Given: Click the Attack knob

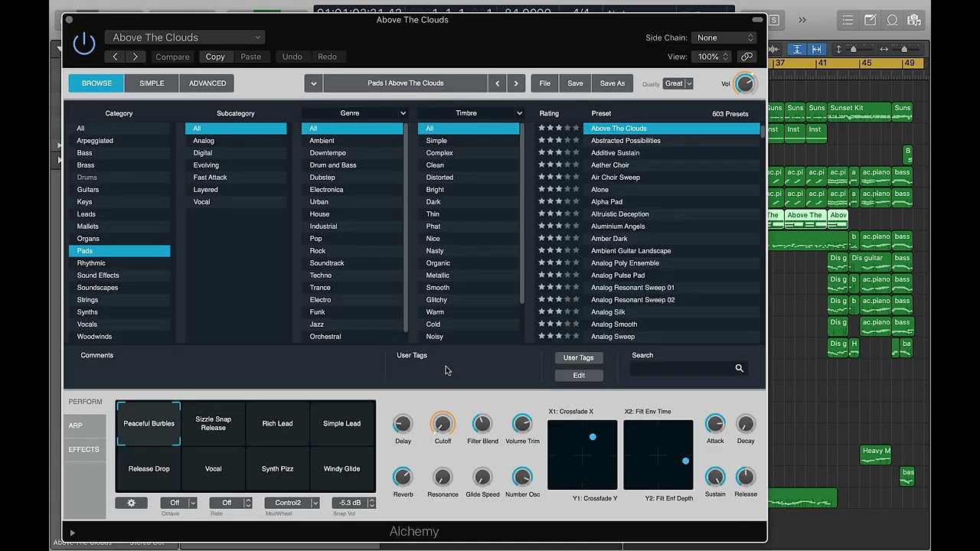Looking at the screenshot, I should point(715,424).
